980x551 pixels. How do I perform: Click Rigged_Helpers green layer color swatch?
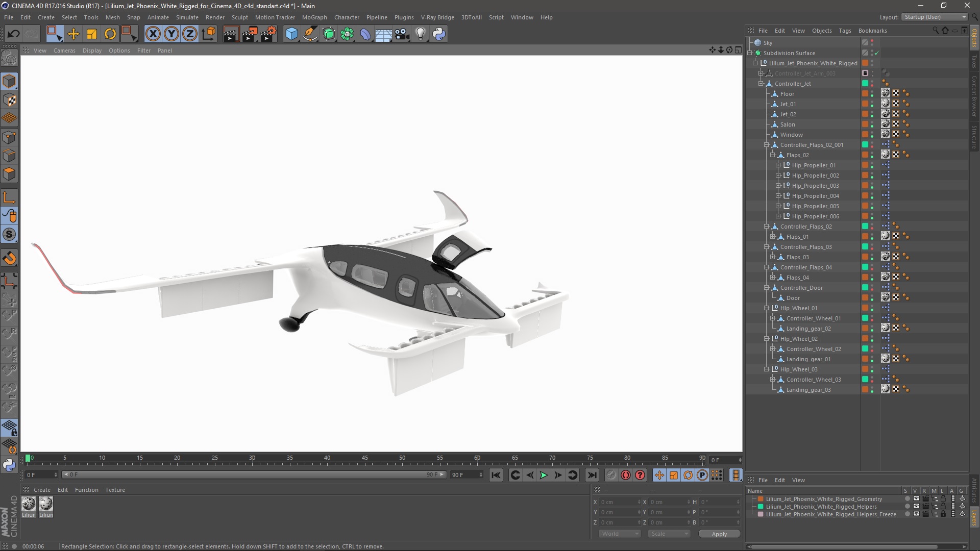pyautogui.click(x=761, y=507)
